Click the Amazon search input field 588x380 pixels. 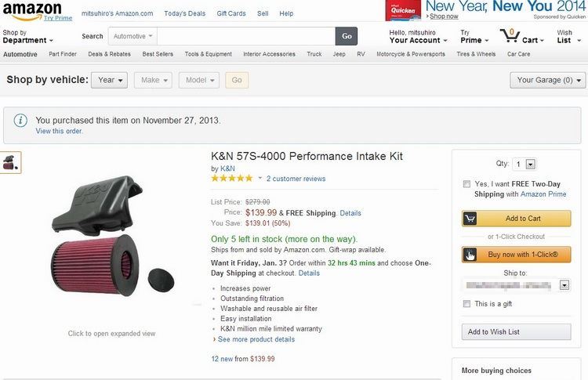(246, 36)
